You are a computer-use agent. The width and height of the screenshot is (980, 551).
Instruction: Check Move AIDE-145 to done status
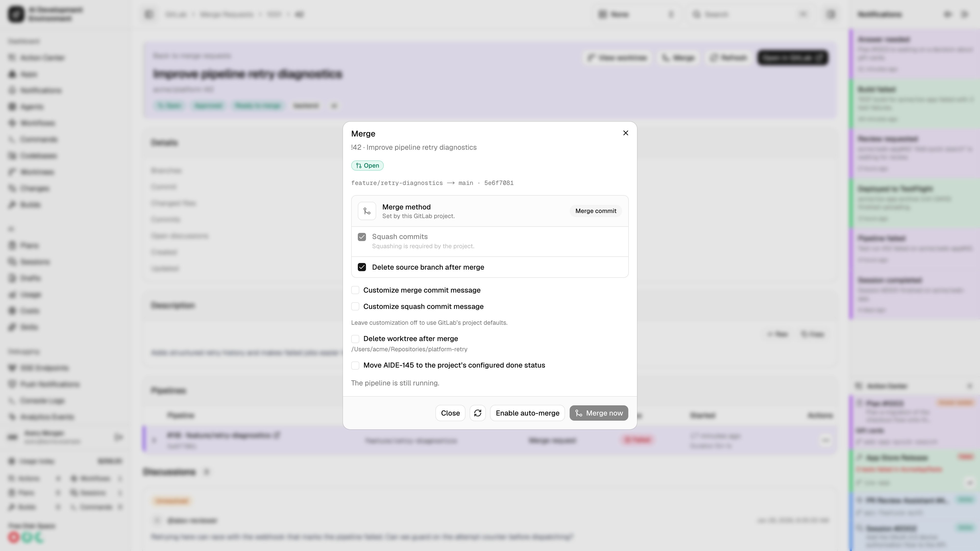(x=355, y=366)
